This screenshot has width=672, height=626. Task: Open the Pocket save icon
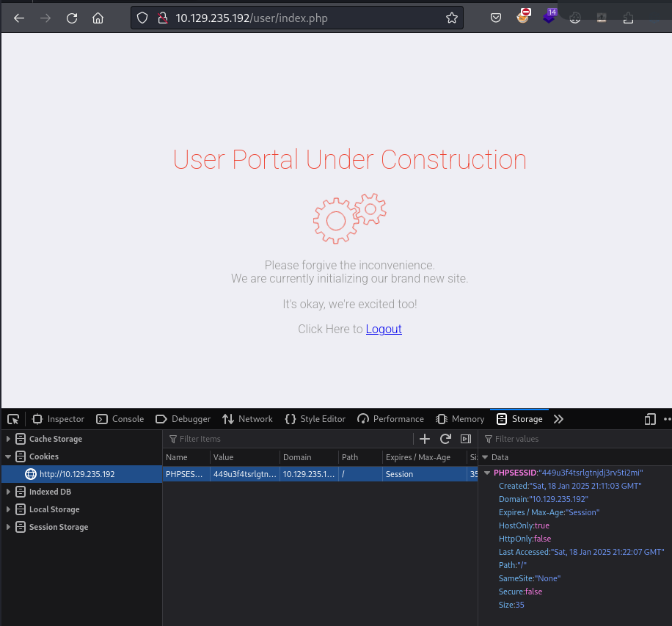click(496, 18)
